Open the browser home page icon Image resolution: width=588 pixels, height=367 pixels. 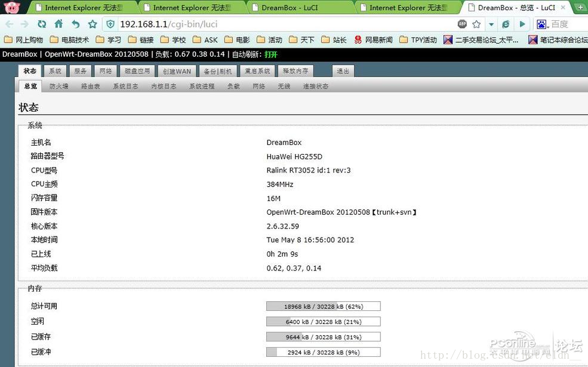(59, 24)
